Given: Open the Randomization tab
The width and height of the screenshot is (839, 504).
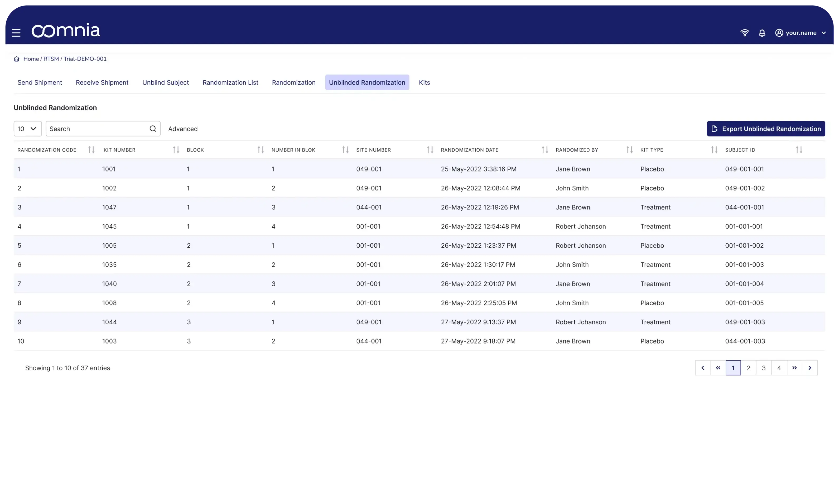Looking at the screenshot, I should coord(294,82).
